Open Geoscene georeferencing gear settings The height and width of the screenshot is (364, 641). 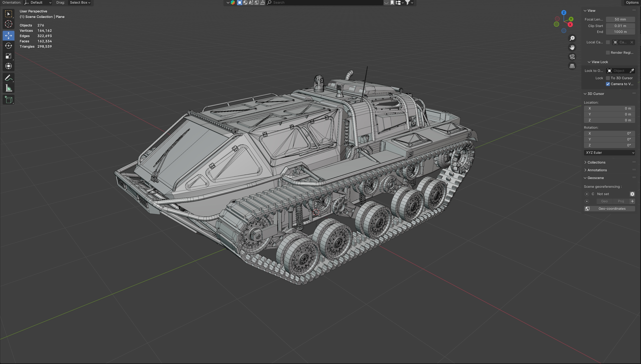click(632, 194)
